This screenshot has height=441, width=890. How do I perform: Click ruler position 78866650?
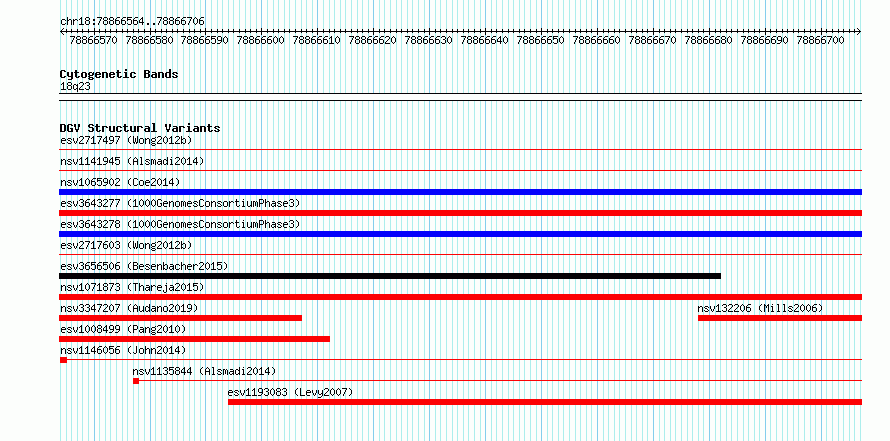tap(541, 40)
